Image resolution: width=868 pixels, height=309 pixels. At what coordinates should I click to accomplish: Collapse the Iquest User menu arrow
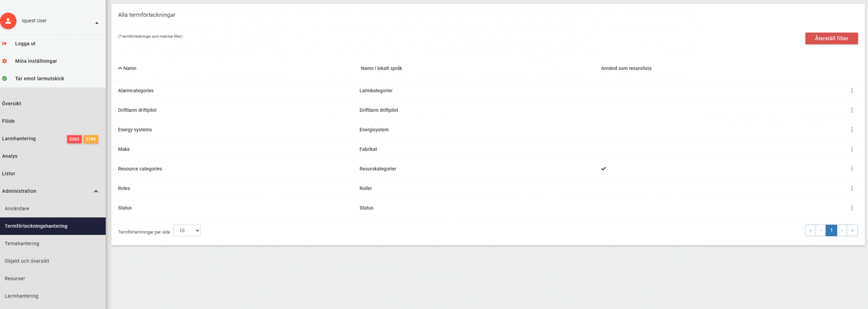(x=97, y=23)
